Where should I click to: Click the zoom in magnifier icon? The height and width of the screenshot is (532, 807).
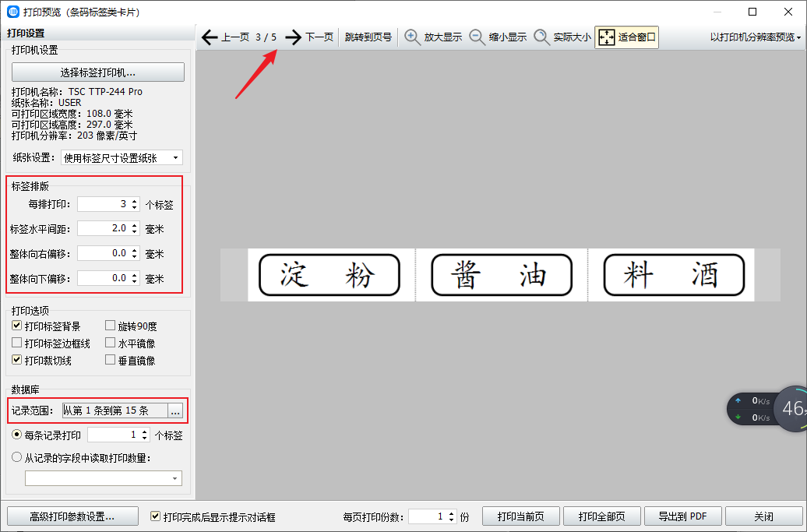tap(412, 37)
